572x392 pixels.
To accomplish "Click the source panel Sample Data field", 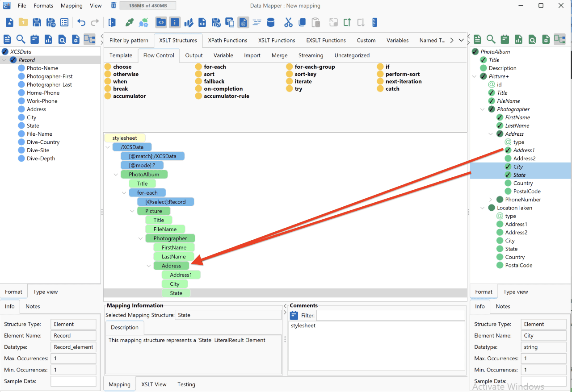I will pyautogui.click(x=73, y=381).
